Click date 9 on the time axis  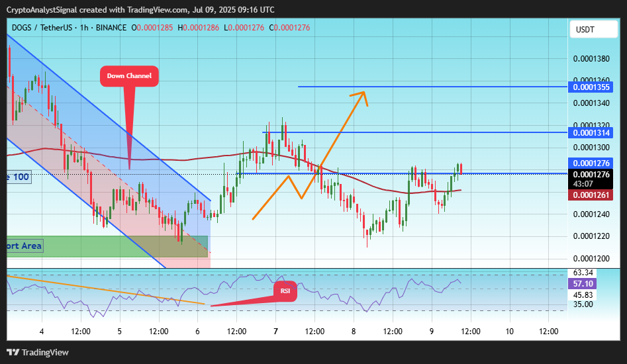pos(432,331)
